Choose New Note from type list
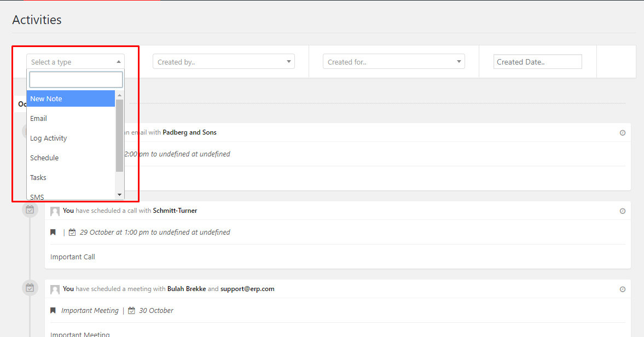 (x=71, y=99)
